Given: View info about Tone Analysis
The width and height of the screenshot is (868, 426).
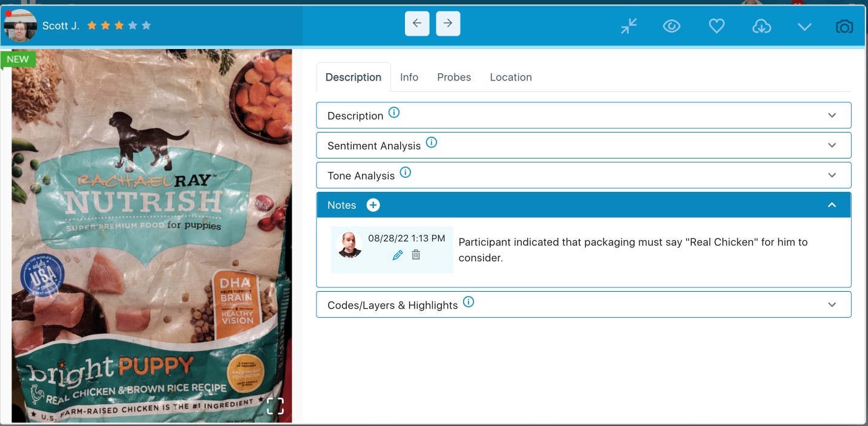Looking at the screenshot, I should 406,172.
